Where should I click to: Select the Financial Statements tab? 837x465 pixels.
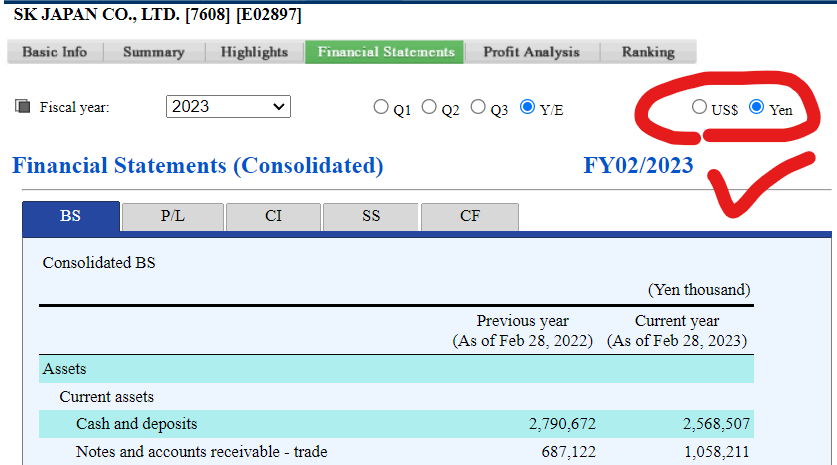385,52
